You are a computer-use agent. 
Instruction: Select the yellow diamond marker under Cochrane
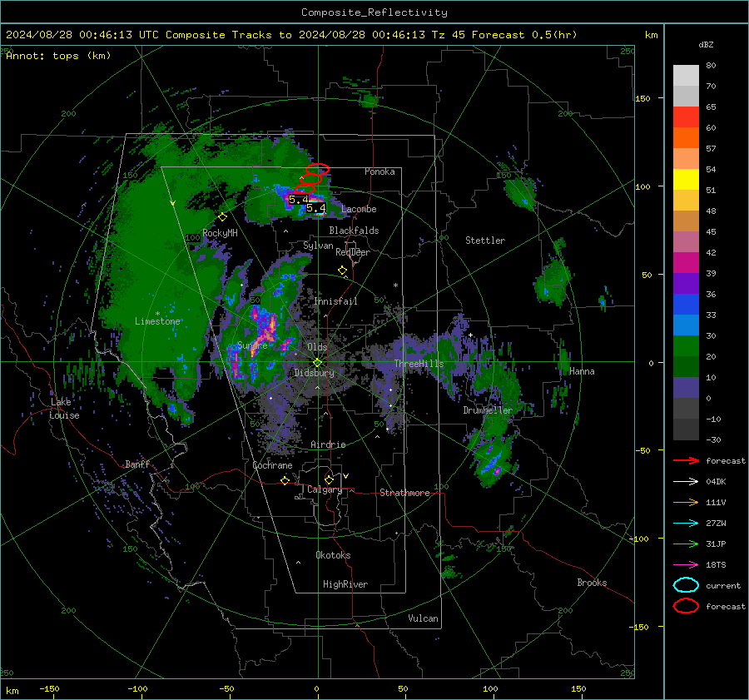pyautogui.click(x=285, y=480)
